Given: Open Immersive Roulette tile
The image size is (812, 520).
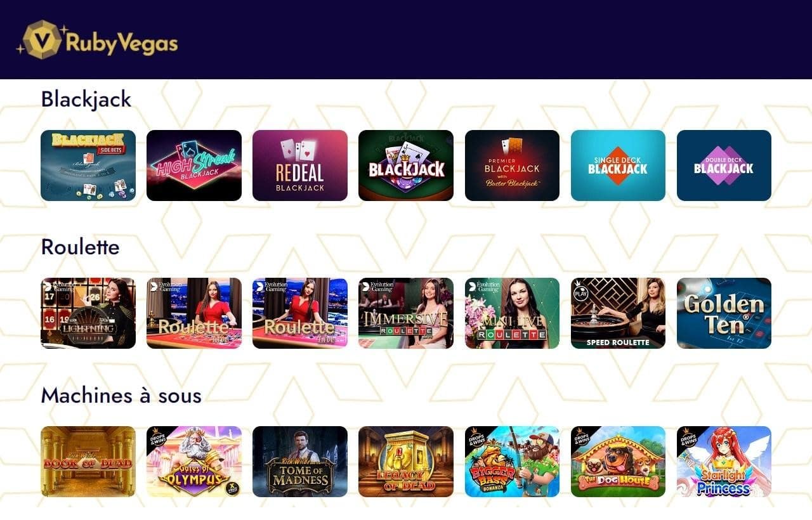Looking at the screenshot, I should coord(406,313).
